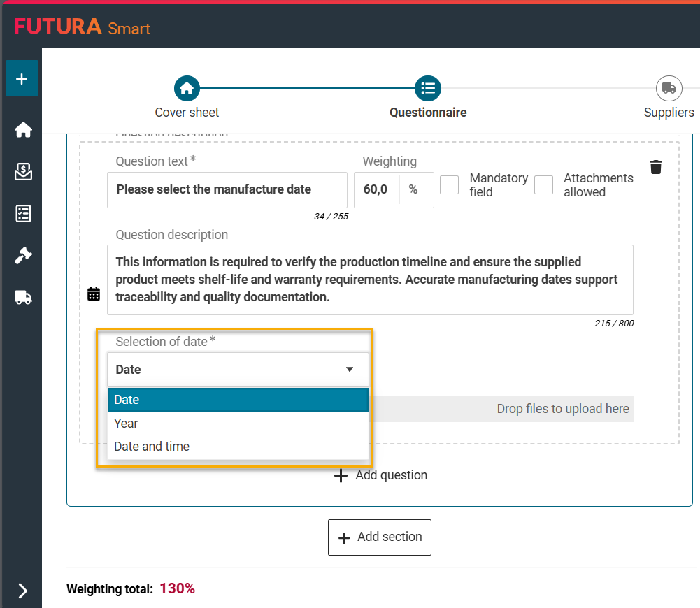The image size is (700, 608).
Task: Delete question using the trash icon
Action: (x=655, y=167)
